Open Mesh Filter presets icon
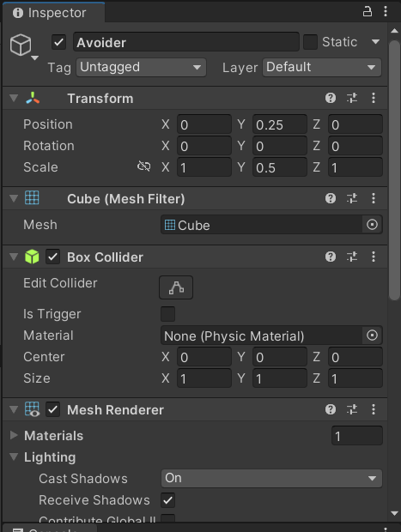This screenshot has width=401, height=532. pos(352,198)
